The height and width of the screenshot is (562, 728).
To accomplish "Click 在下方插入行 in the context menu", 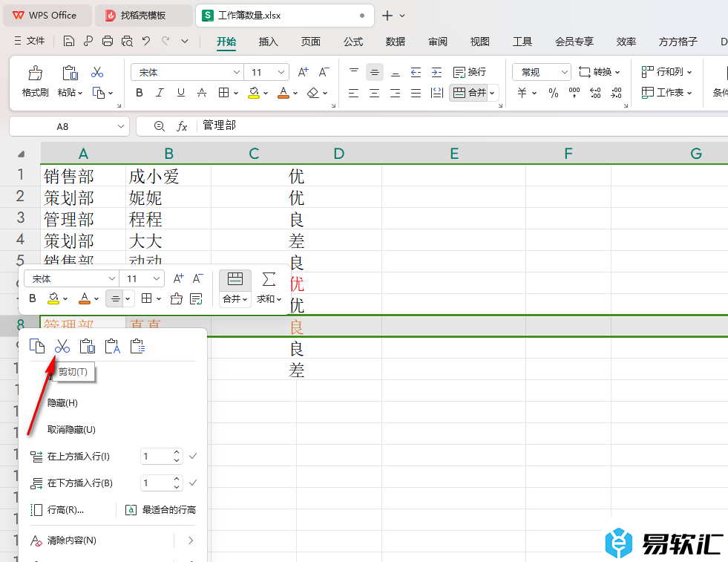I will (x=80, y=483).
